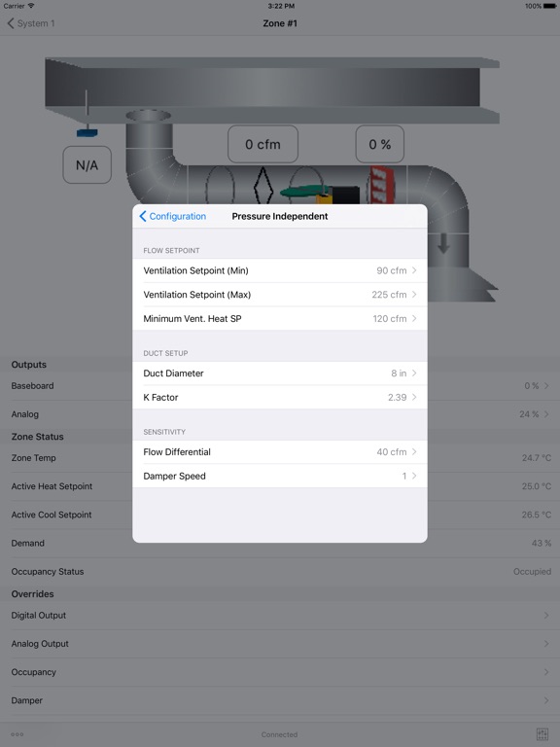Viewport: 560px width, 747px height.
Task: Tap the blue duct sensor icon
Action: pos(87,132)
